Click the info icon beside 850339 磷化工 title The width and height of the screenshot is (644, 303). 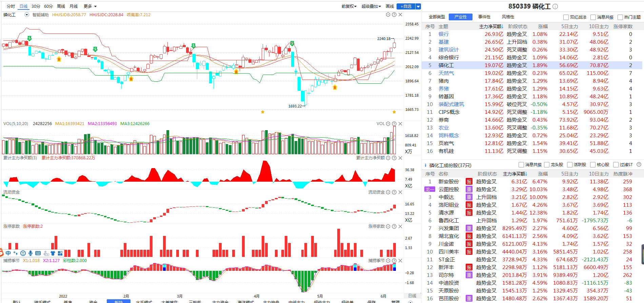click(x=555, y=6)
